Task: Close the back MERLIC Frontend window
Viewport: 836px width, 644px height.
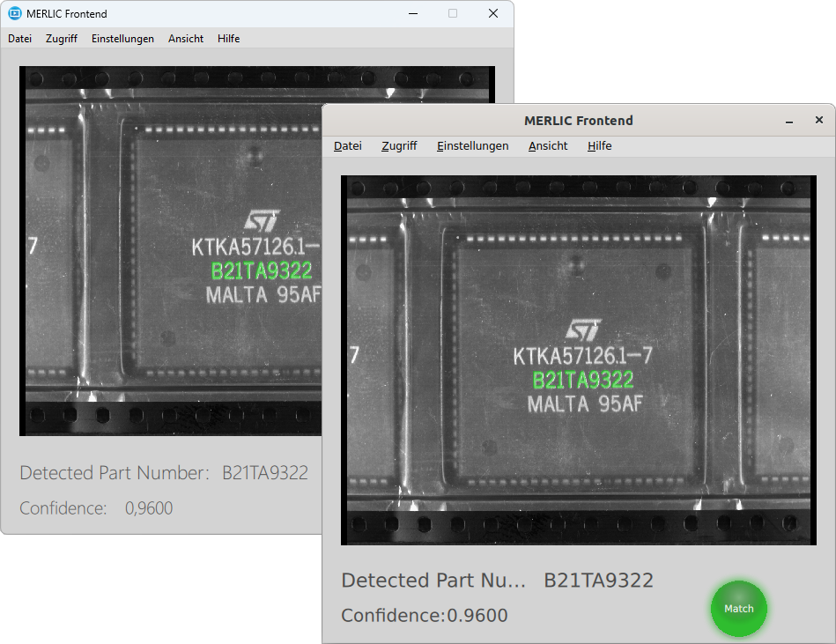Action: pos(493,13)
